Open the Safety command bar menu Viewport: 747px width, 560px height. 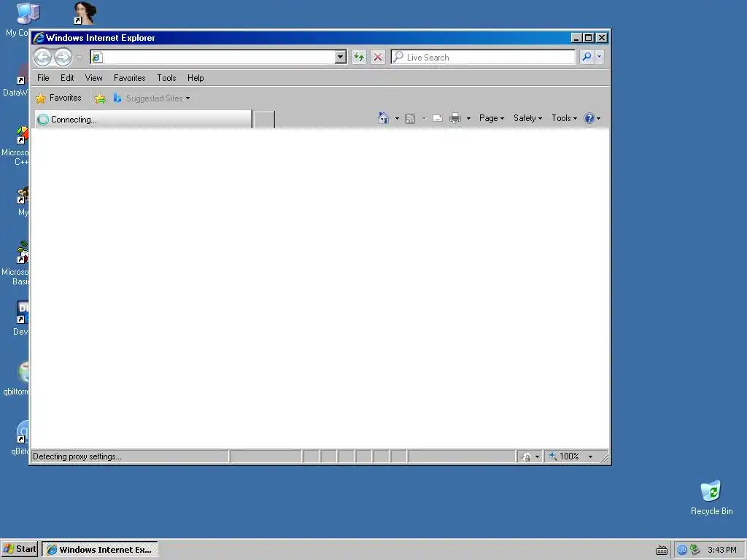click(527, 118)
